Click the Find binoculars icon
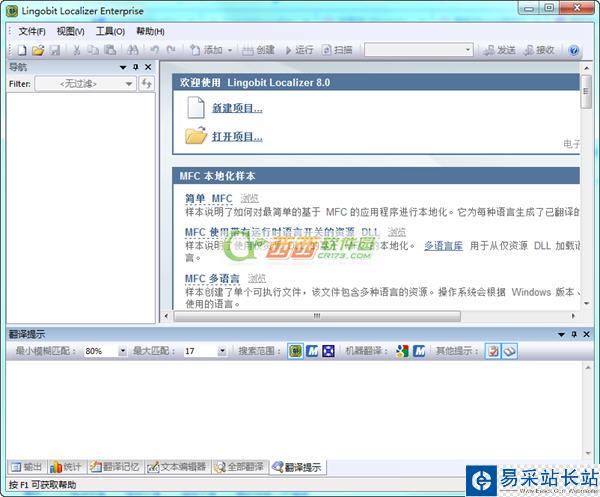Viewport: 600px width, 497px height. 132,50
